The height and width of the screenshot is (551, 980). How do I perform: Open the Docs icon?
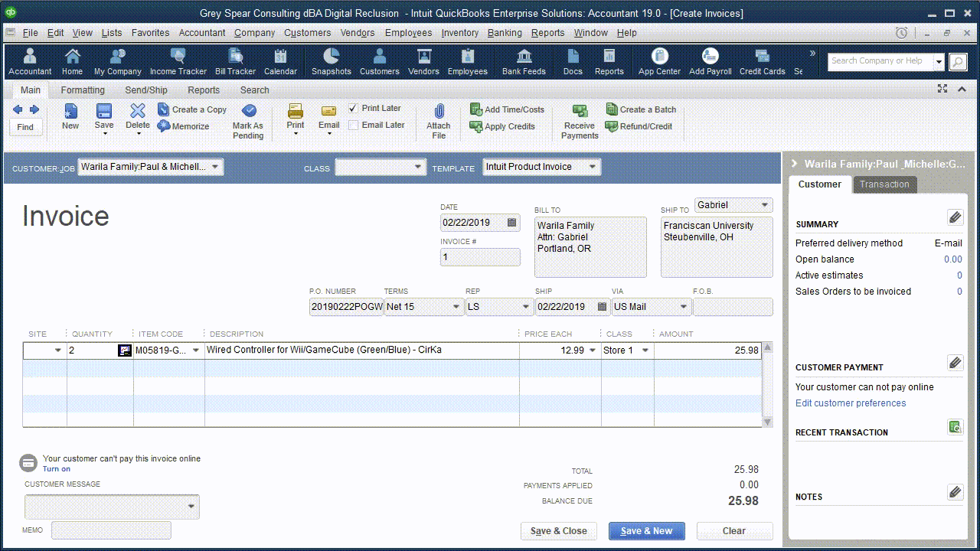click(x=573, y=61)
